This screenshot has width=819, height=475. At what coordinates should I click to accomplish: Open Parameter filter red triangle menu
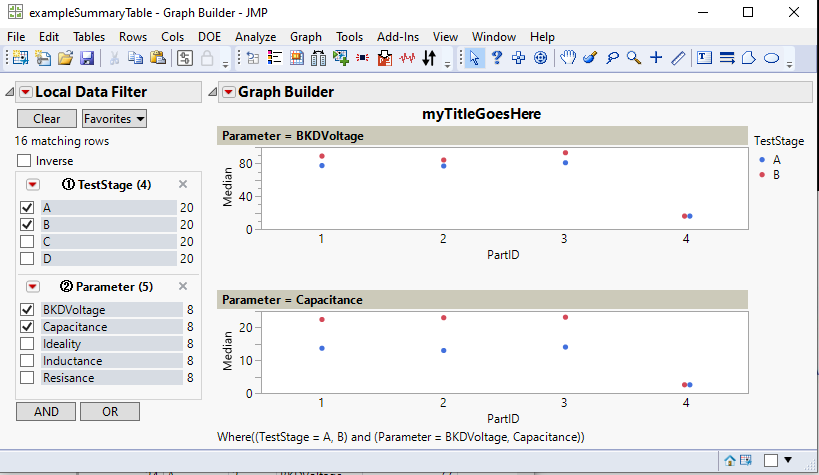pos(32,286)
